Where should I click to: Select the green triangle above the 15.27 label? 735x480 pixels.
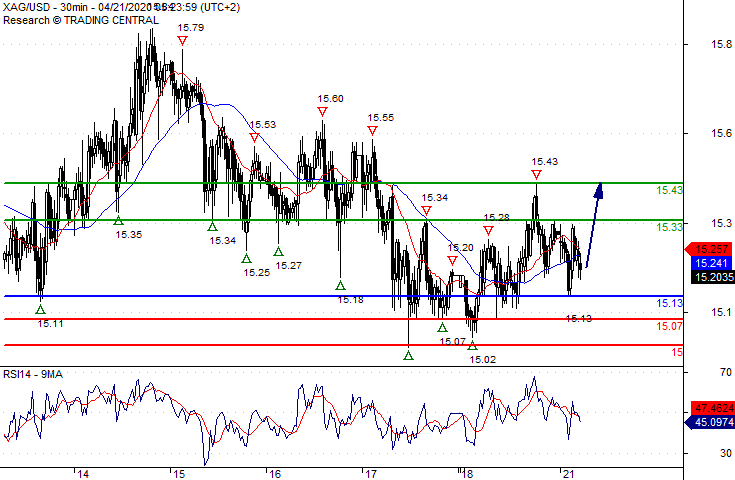pyautogui.click(x=278, y=252)
